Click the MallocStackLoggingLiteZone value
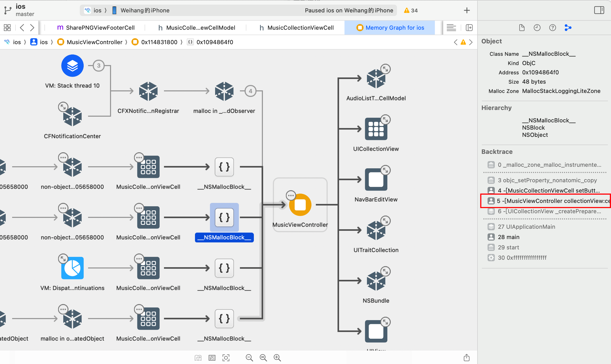The image size is (611, 364). tap(561, 91)
